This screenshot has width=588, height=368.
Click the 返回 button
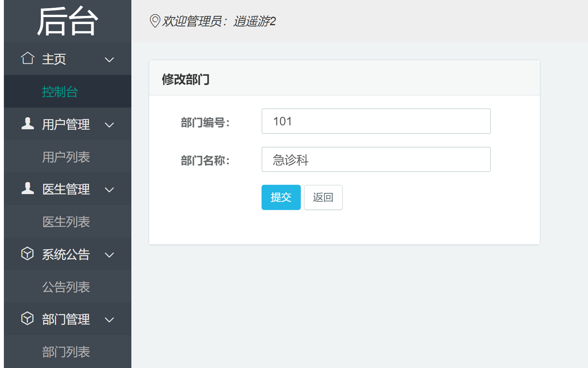[x=323, y=197]
